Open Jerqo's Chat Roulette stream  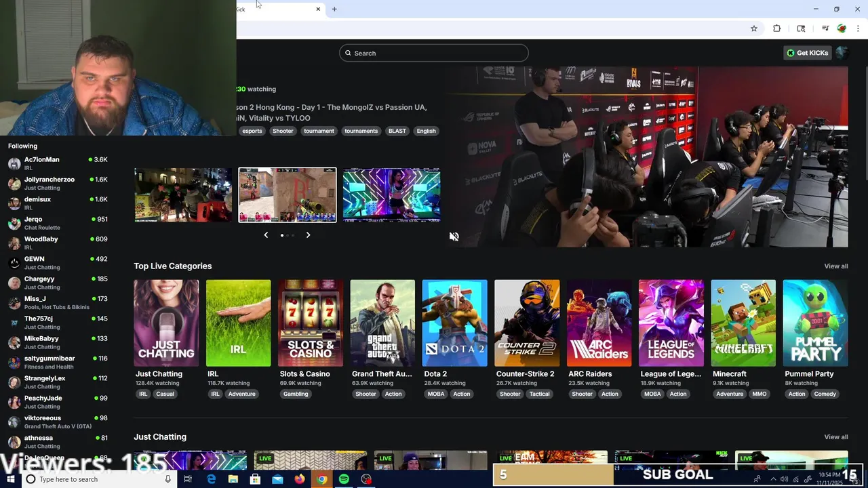coord(58,223)
